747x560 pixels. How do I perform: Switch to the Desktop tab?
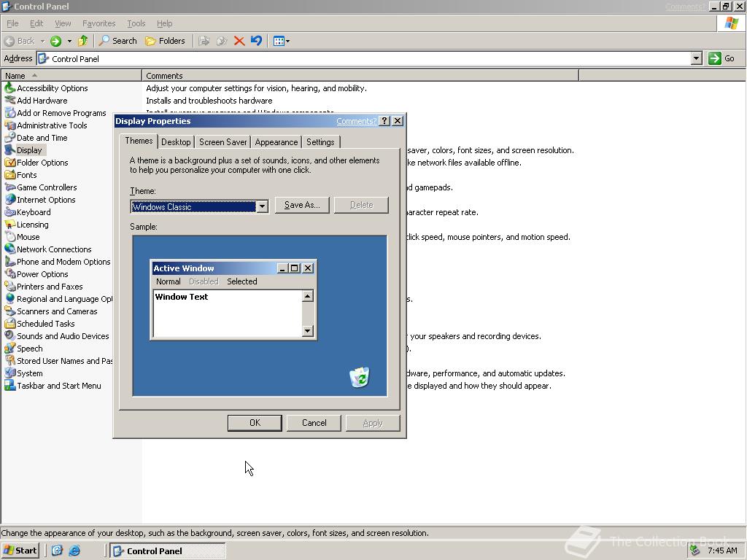(176, 142)
